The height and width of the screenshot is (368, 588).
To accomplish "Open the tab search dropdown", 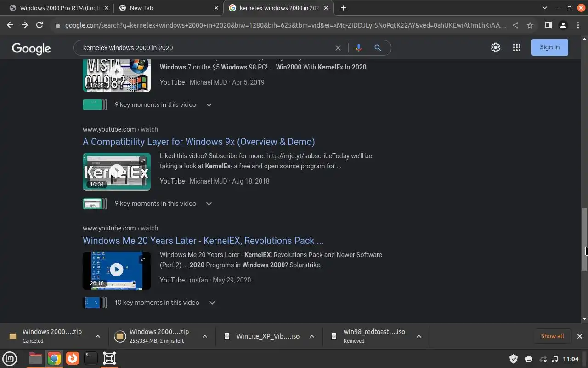I will point(545,8).
